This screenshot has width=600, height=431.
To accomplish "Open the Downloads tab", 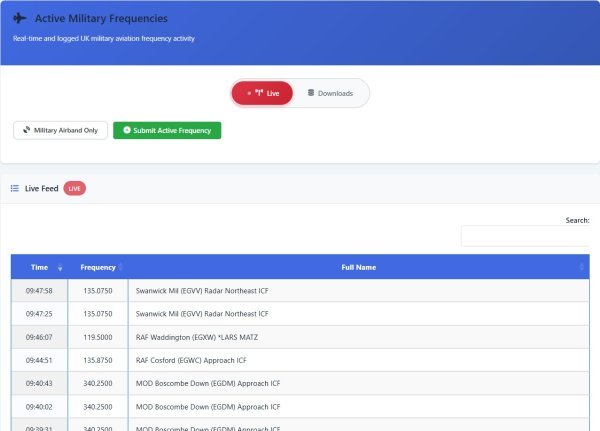I will coord(331,93).
